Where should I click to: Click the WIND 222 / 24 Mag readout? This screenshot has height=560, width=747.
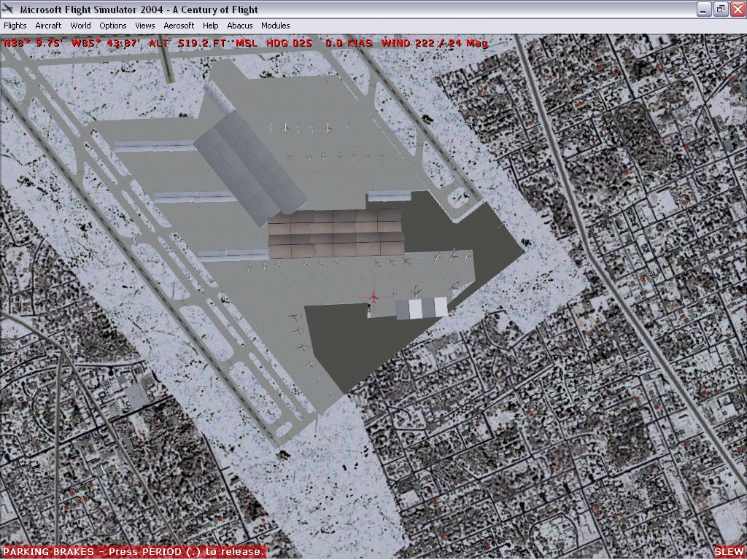click(435, 43)
